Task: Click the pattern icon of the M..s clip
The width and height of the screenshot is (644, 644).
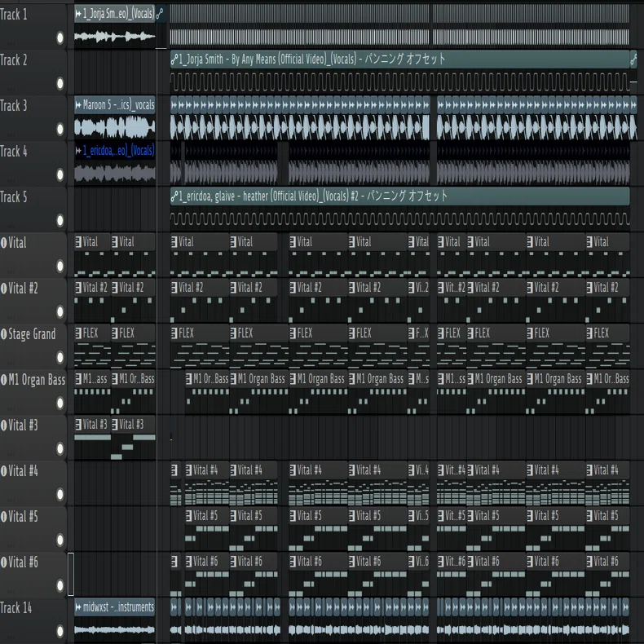Action: pos(411,379)
